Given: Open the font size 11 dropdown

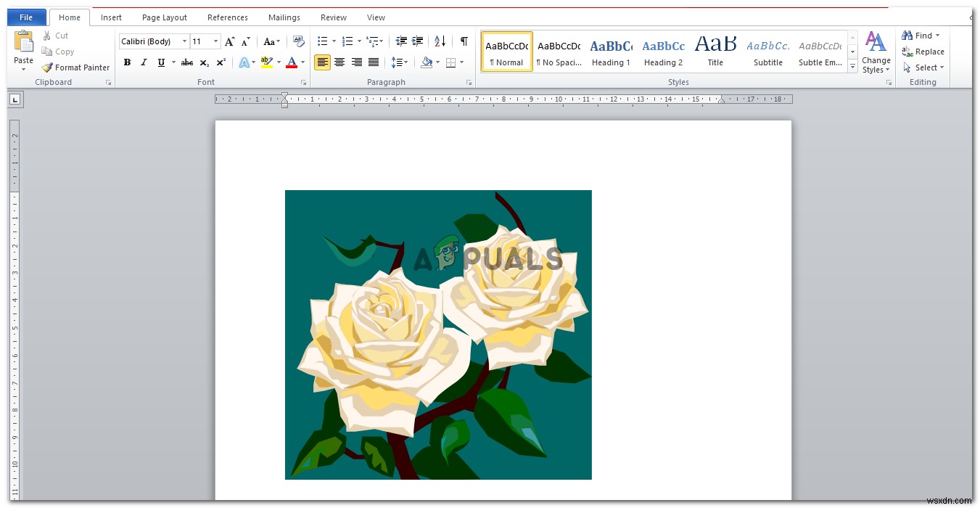Looking at the screenshot, I should point(216,41).
